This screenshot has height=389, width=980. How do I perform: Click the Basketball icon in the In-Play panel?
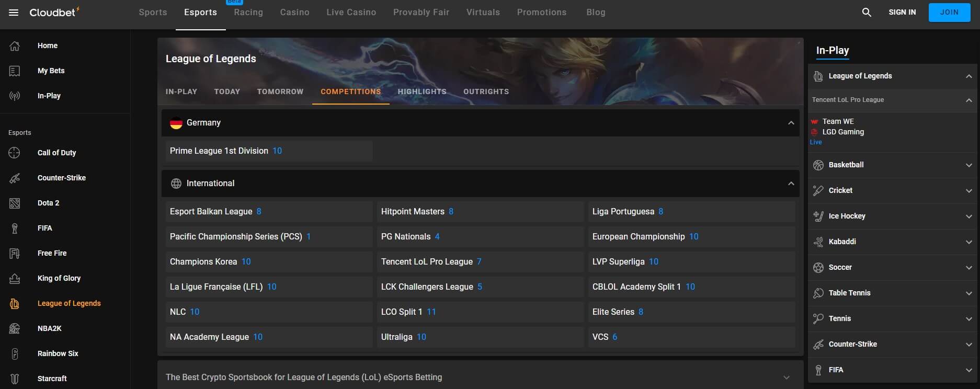tap(818, 165)
